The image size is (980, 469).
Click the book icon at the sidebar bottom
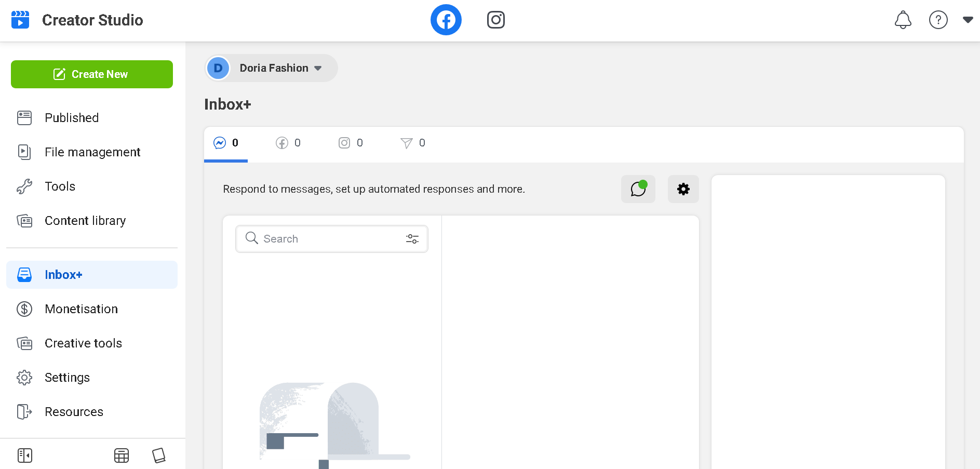159,455
